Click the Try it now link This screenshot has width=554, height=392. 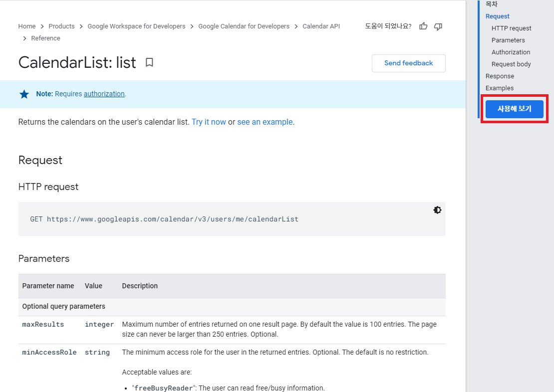pyautogui.click(x=209, y=122)
